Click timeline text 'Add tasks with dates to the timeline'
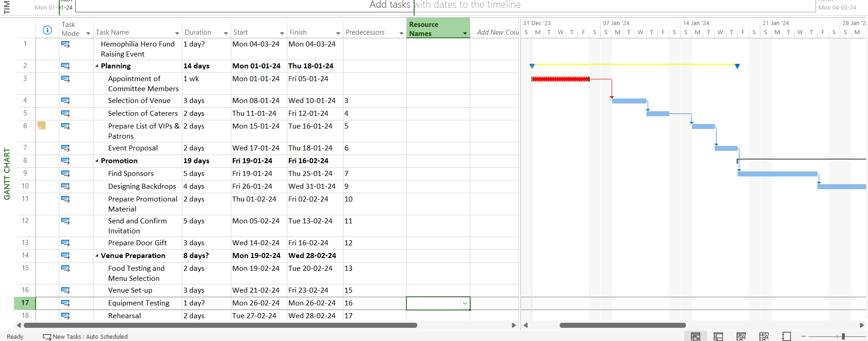Image resolution: width=868 pixels, height=341 pixels. (x=445, y=5)
